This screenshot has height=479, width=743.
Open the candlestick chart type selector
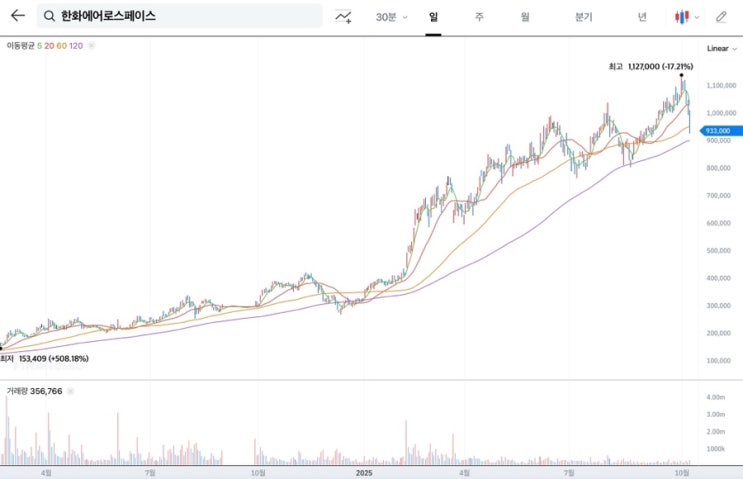pos(682,17)
